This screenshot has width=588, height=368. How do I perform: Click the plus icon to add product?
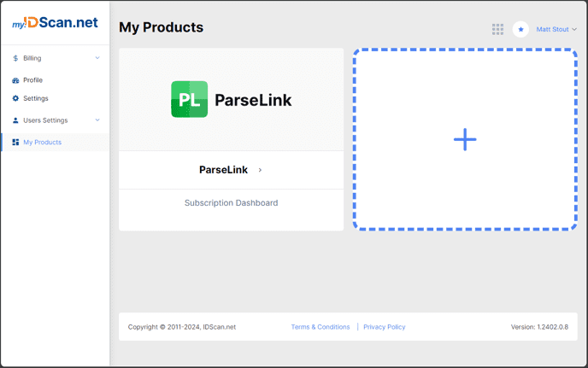(465, 139)
